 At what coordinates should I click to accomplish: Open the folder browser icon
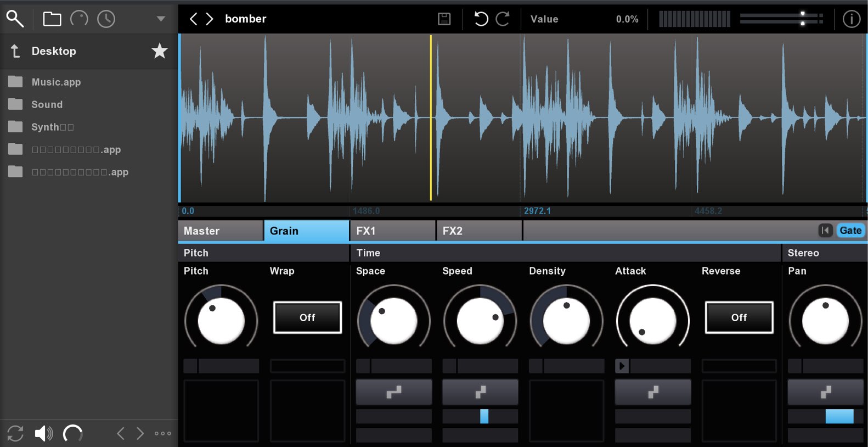pos(52,19)
